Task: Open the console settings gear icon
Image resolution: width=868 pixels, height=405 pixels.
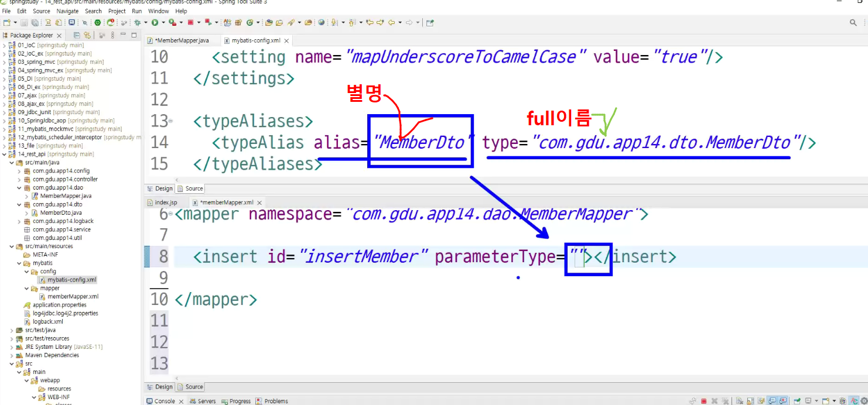Action: (x=864, y=401)
